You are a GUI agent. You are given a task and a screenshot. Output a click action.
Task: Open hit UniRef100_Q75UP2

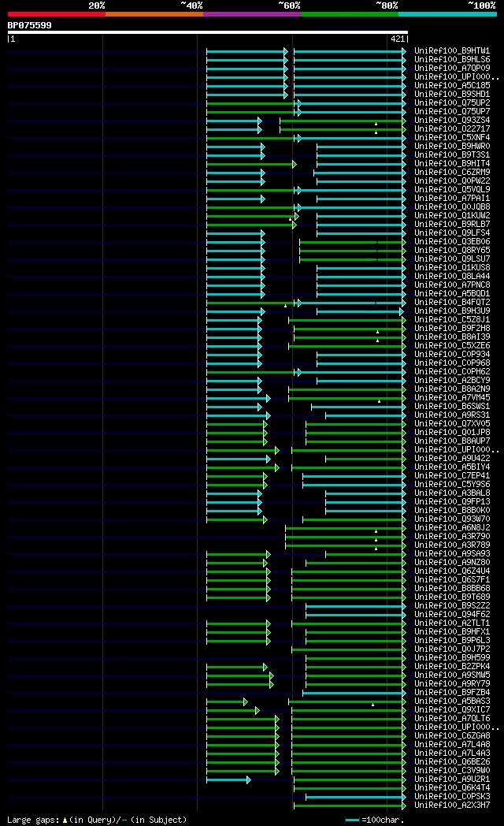tap(452, 102)
